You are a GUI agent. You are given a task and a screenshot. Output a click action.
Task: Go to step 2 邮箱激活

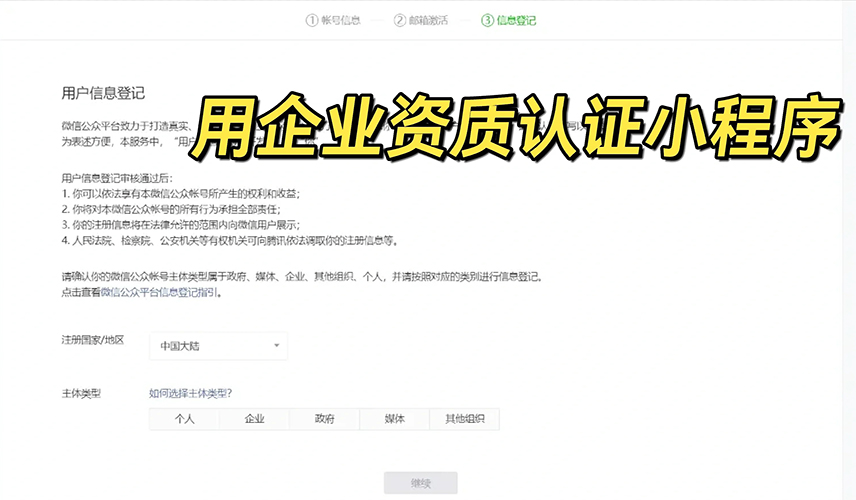coord(420,21)
